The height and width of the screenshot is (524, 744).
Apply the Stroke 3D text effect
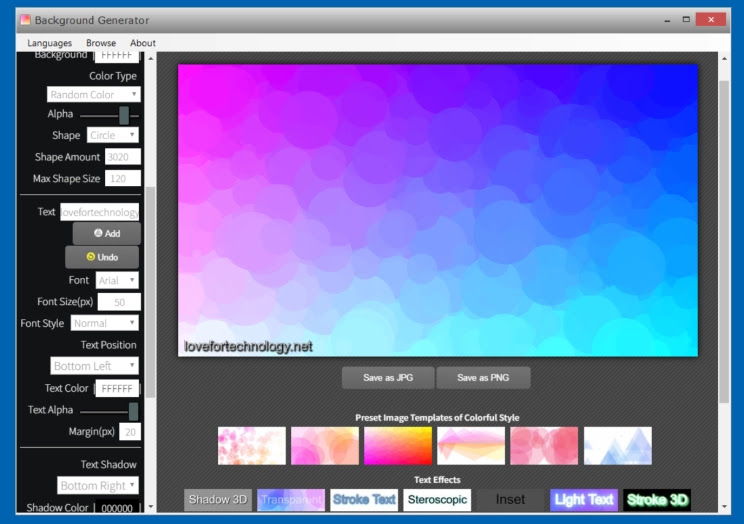[x=657, y=500]
